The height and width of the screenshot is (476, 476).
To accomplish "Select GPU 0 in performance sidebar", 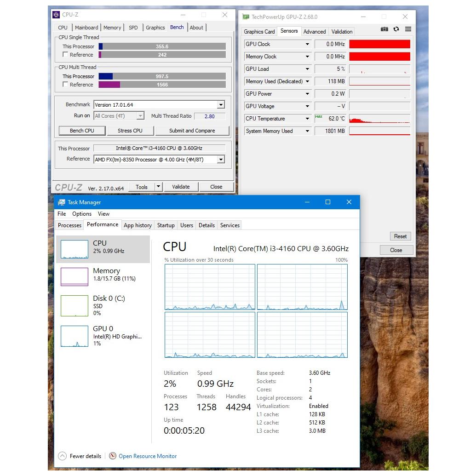I will point(103,336).
